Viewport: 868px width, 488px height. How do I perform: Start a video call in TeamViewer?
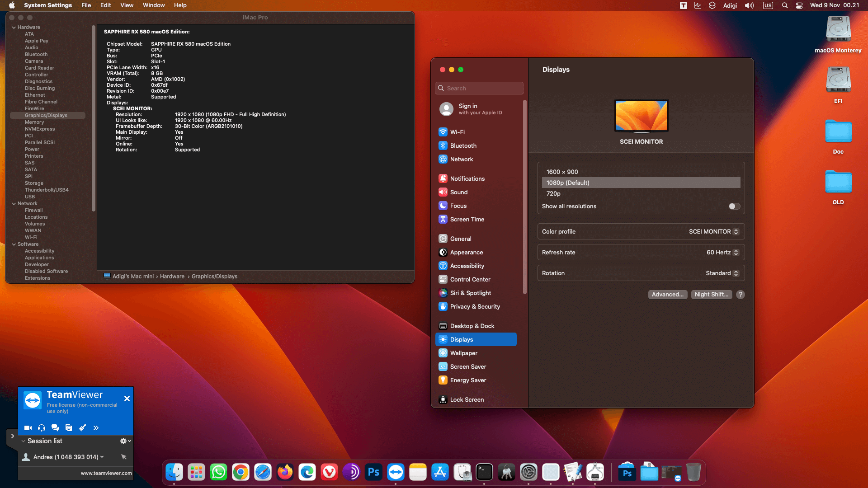tap(28, 428)
